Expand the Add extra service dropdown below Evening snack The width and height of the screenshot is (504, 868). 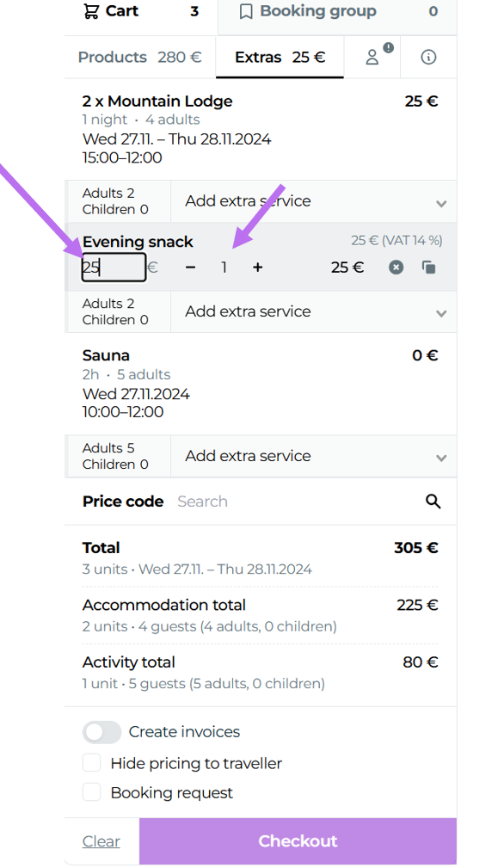click(314, 311)
